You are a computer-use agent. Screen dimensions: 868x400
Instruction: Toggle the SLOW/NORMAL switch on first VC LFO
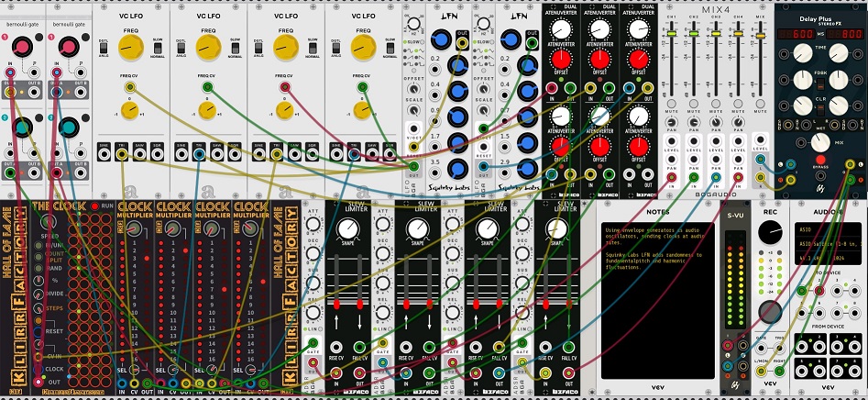[158, 48]
